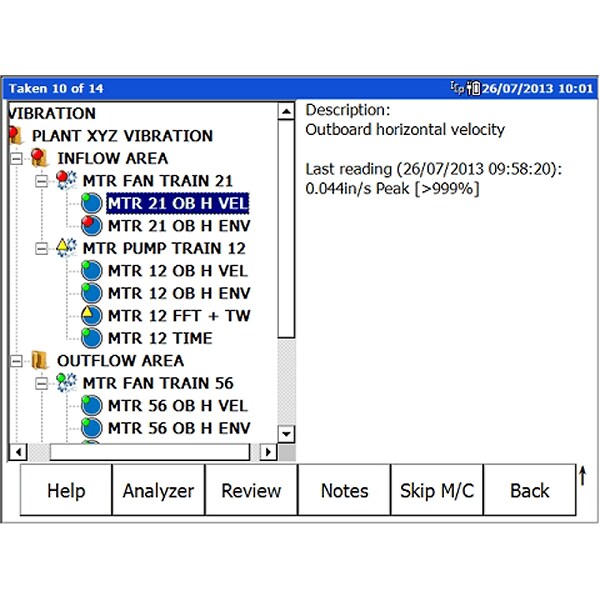
Task: Collapse the MTR FAN TRAIN 21 node
Action: point(41,181)
